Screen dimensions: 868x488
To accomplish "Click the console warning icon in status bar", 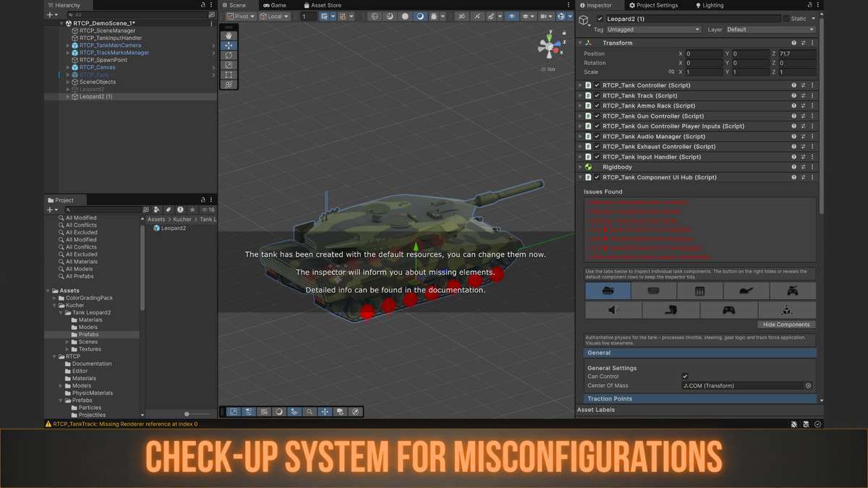I will [x=48, y=424].
